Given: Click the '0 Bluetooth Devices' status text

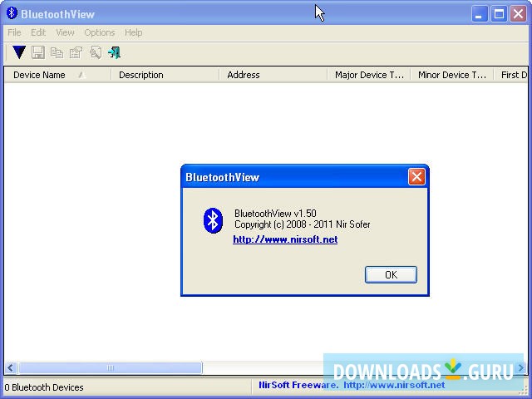Looking at the screenshot, I should point(44,387).
